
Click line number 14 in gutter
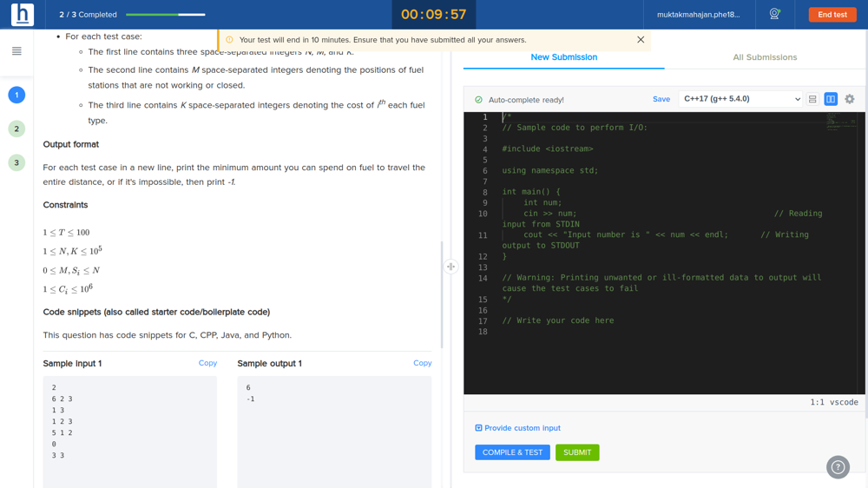483,278
